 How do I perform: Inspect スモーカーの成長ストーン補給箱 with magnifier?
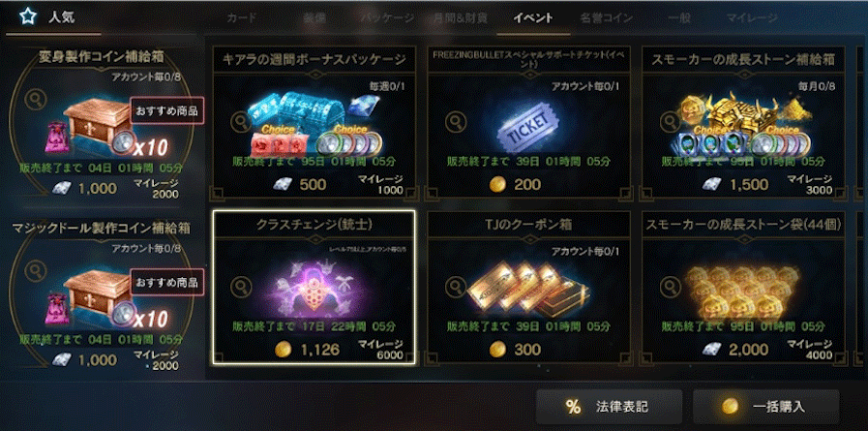point(670,120)
